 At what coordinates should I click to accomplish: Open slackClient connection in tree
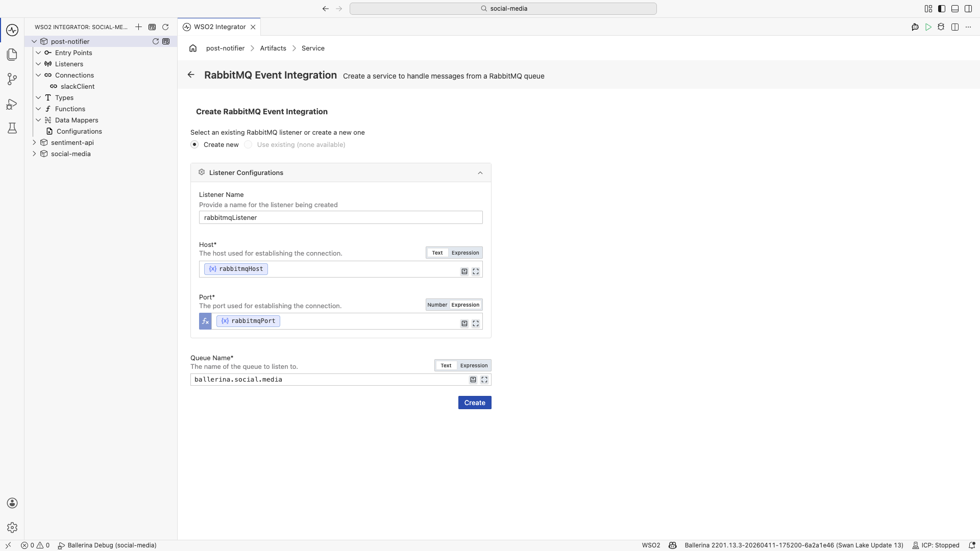(78, 86)
